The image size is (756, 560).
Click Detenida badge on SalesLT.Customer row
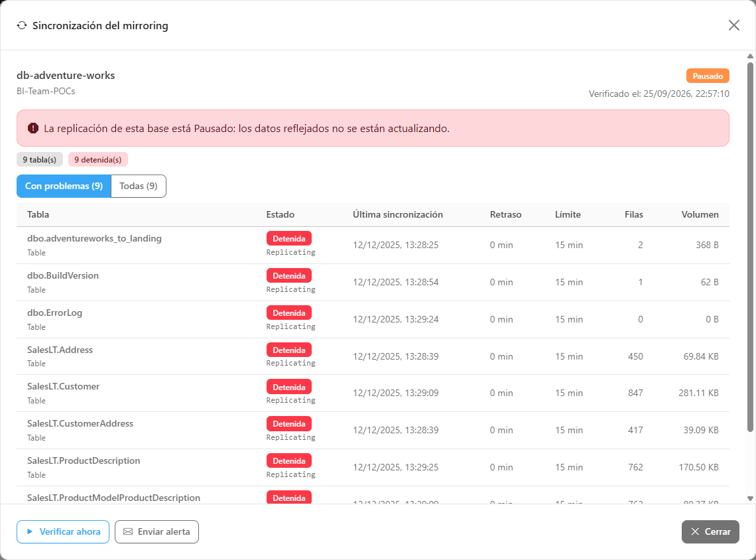click(288, 387)
